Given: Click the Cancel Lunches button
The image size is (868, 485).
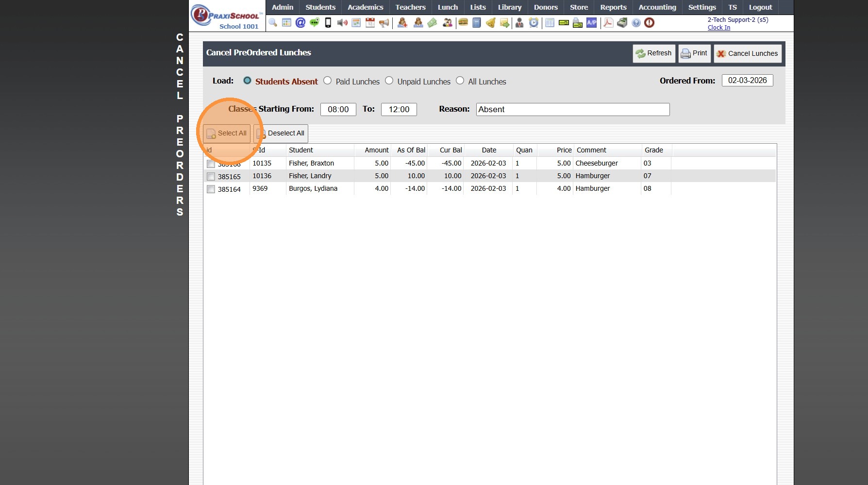Looking at the screenshot, I should tap(748, 53).
